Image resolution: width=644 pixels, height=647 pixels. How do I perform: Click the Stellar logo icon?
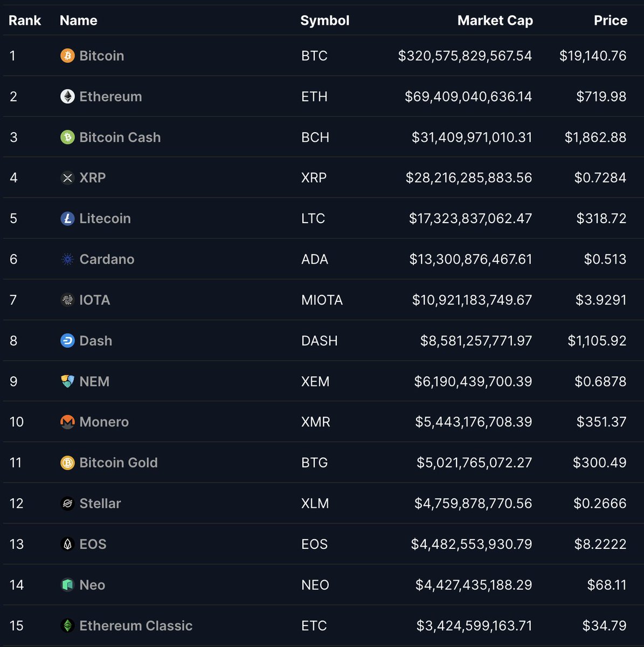point(67,504)
